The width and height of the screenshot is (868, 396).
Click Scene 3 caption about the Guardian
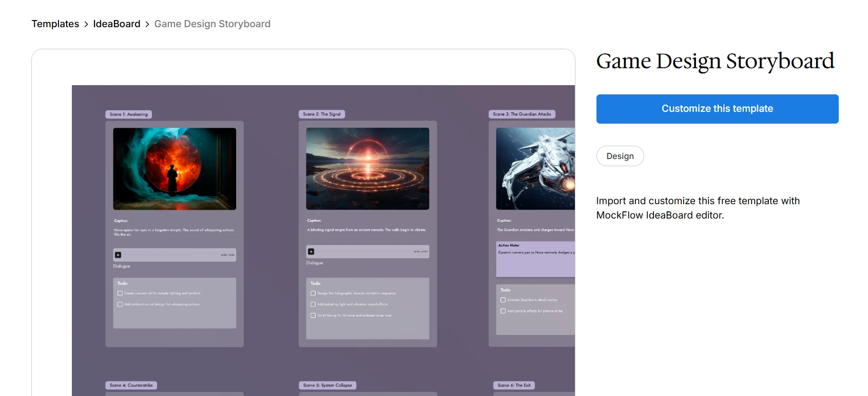click(x=535, y=230)
